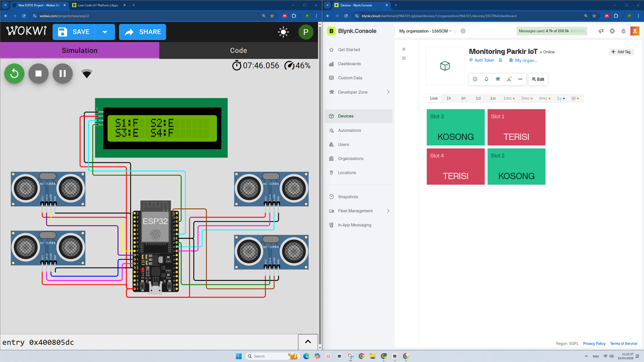Open In-App Messaging in sidebar
This screenshot has height=362, width=644.
(355, 225)
